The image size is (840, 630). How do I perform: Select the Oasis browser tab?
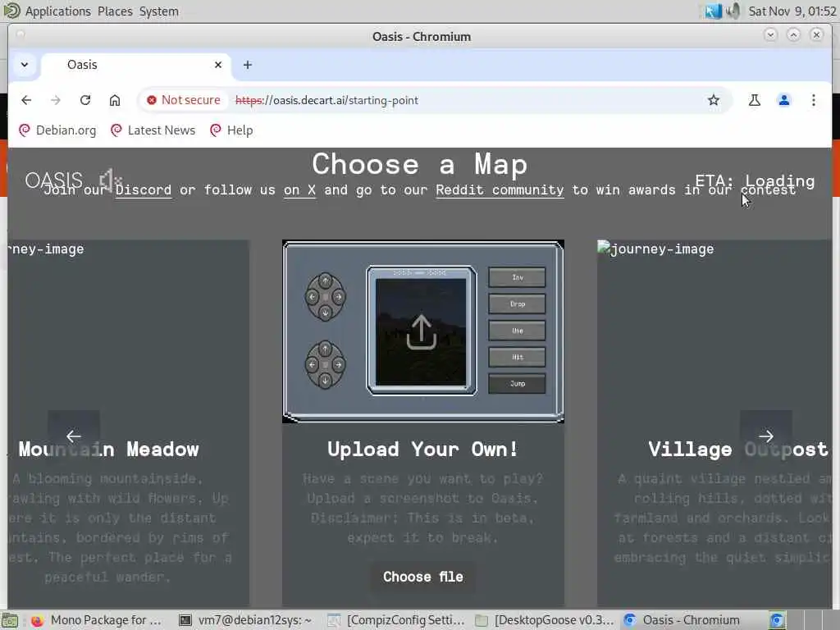pyautogui.click(x=135, y=65)
